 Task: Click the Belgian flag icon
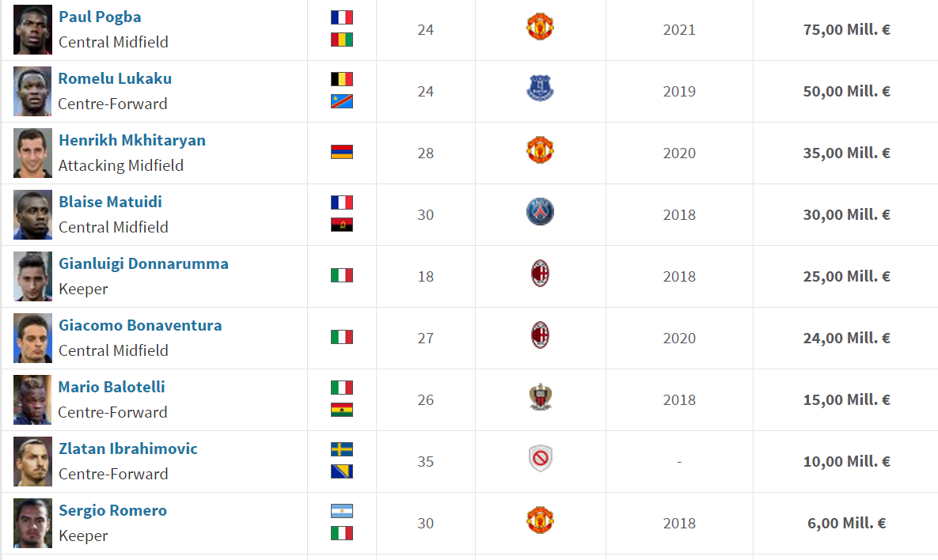coord(342,79)
